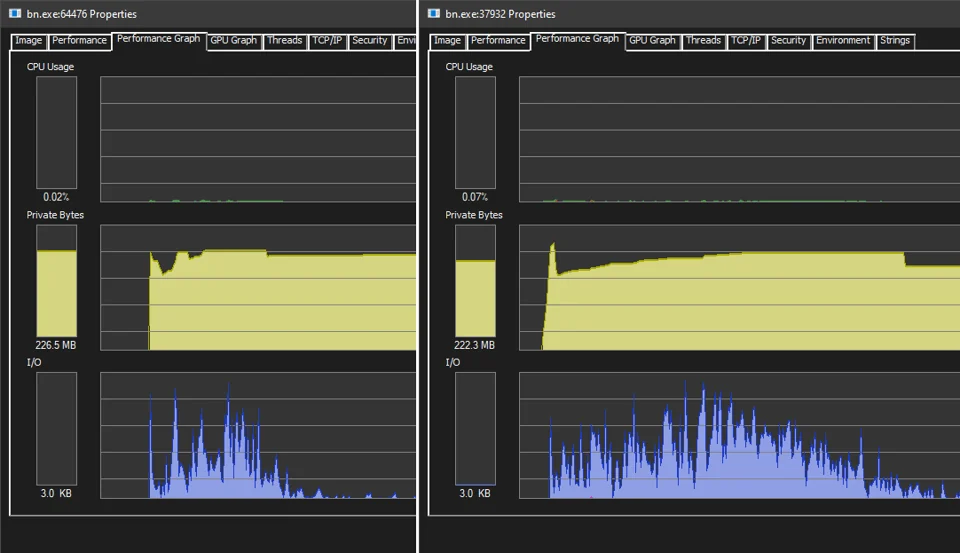960x553 pixels.
Task: Click the bn.exe:64476 window title icon
Action: point(15,13)
